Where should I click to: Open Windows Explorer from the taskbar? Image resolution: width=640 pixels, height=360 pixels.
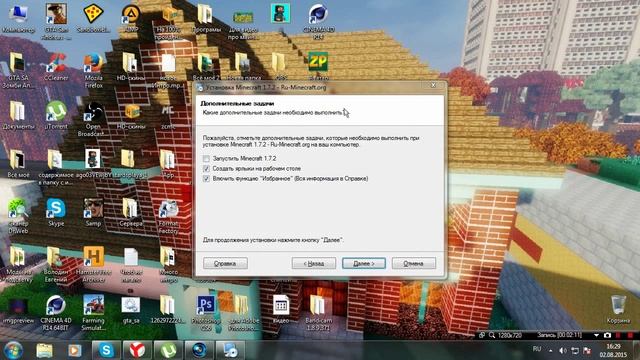44,350
